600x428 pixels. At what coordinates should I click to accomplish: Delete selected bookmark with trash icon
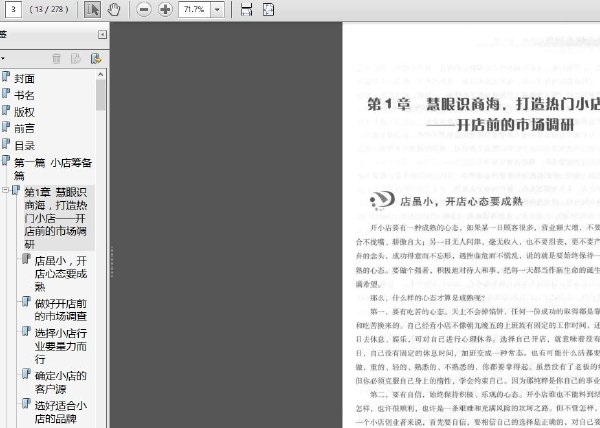coord(57,59)
